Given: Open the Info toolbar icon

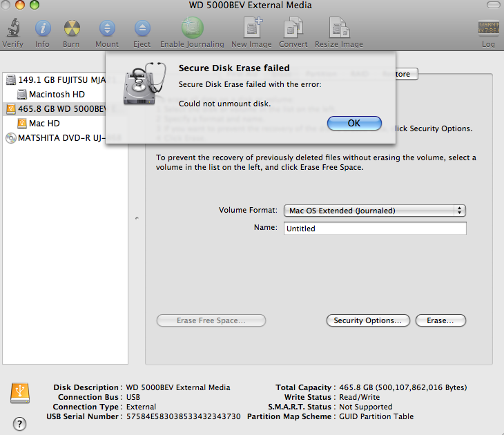Looking at the screenshot, I should coord(43,28).
